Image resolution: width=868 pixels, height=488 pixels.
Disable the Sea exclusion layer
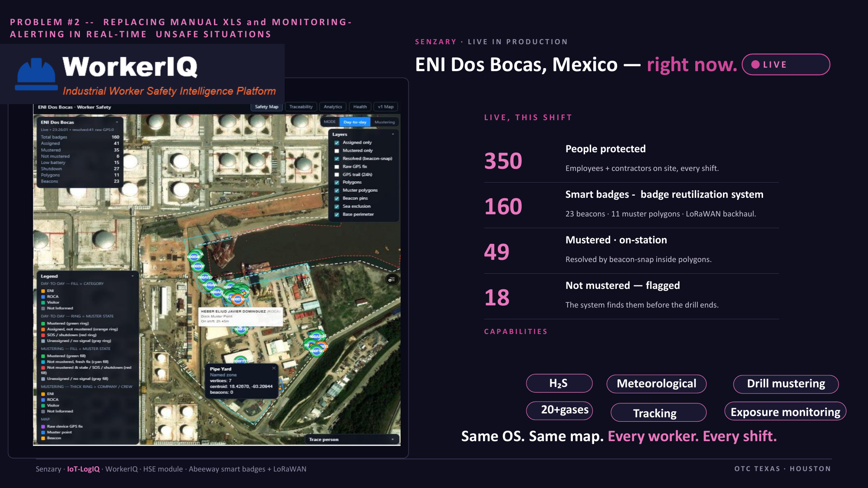click(x=337, y=206)
